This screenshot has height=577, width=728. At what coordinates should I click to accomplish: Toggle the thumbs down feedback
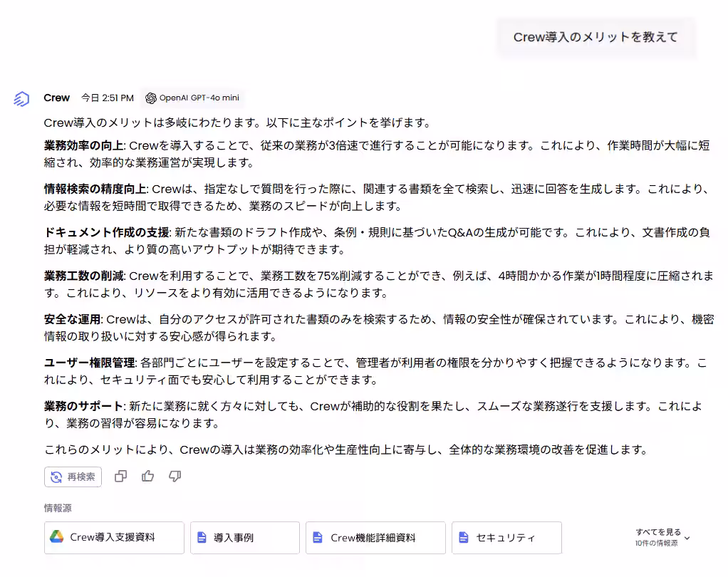pos(175,477)
